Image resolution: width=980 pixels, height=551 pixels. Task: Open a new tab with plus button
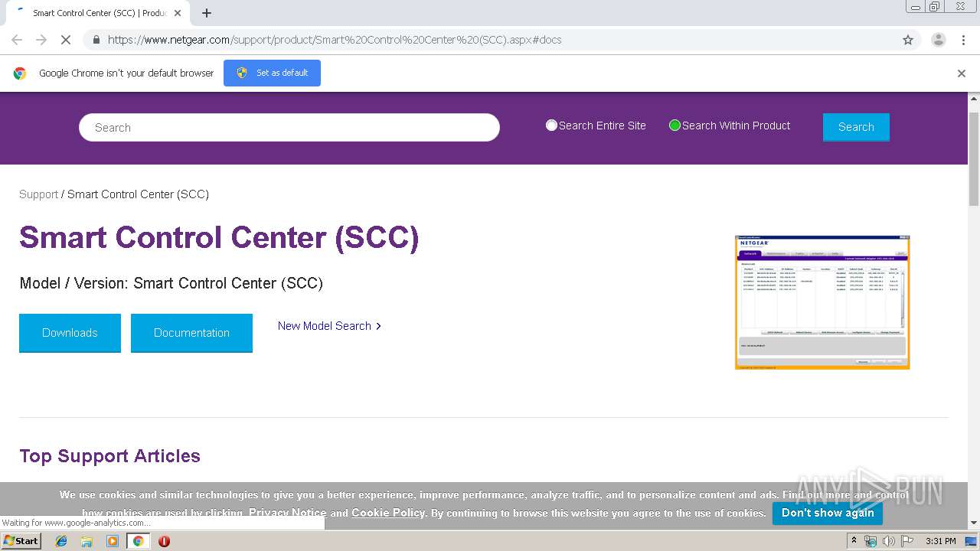[x=207, y=13]
